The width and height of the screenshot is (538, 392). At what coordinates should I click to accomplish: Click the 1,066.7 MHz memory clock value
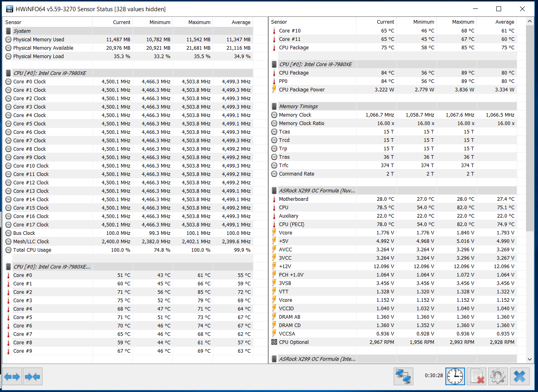click(x=380, y=115)
